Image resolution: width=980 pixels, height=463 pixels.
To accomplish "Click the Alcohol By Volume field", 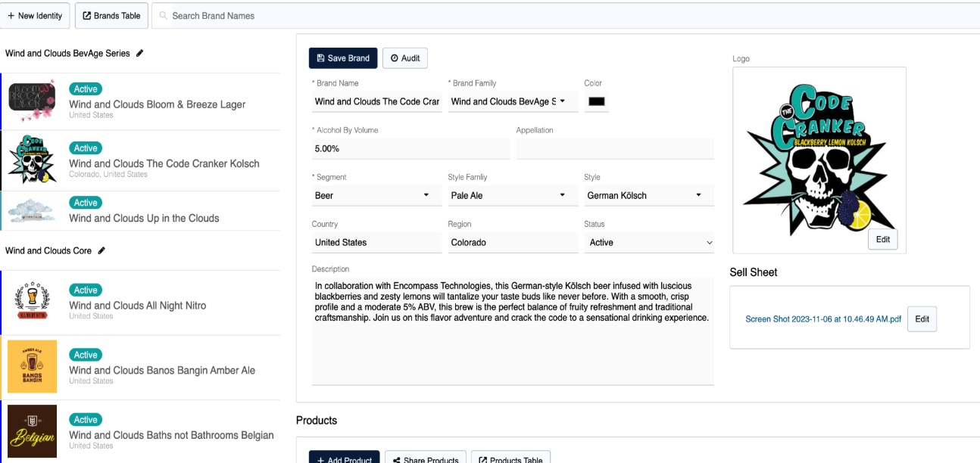I will (410, 148).
